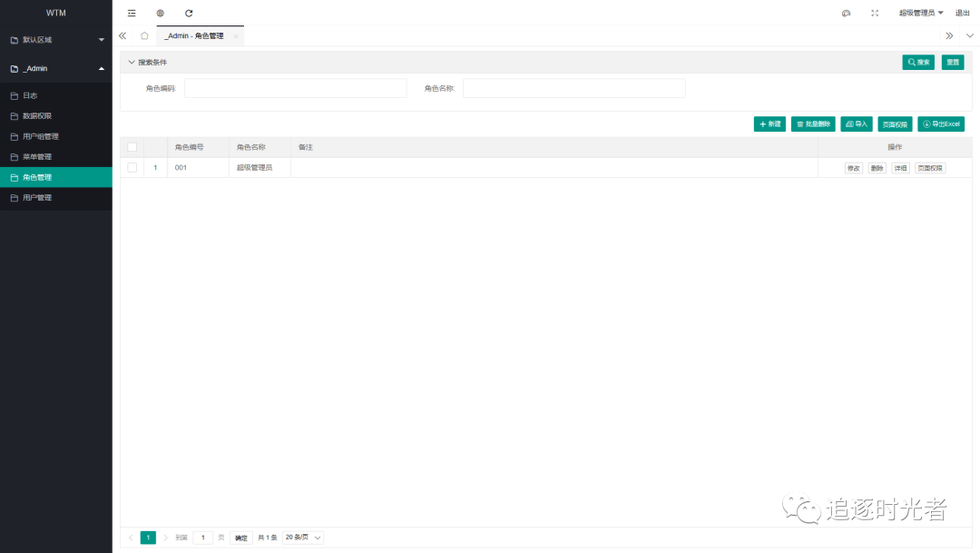Open 用户管理 in sidebar

coord(56,198)
